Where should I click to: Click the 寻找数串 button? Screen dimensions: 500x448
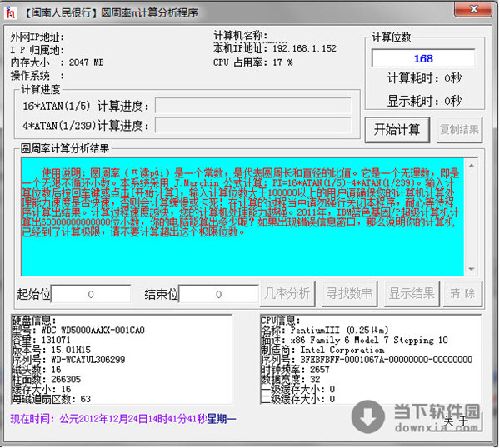click(349, 293)
